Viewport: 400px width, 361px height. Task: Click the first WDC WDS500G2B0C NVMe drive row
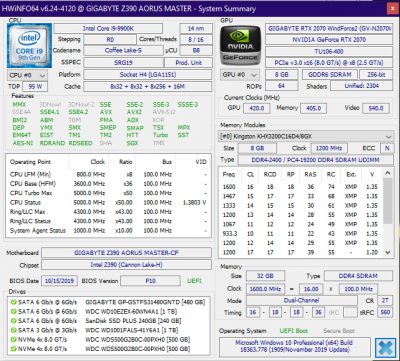(x=109, y=340)
